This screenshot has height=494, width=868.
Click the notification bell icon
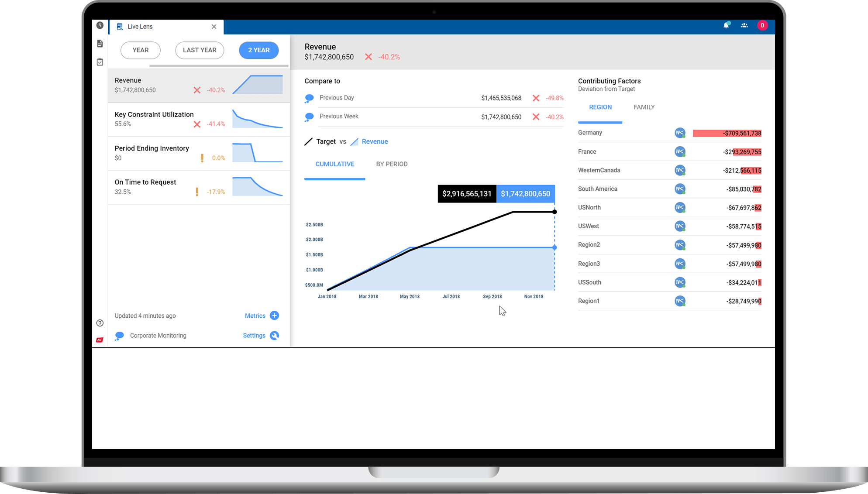[x=727, y=26]
